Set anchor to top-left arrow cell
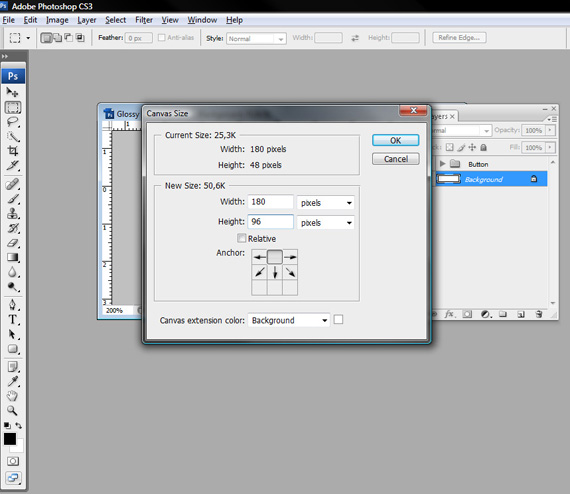570x494 pixels. [x=259, y=257]
